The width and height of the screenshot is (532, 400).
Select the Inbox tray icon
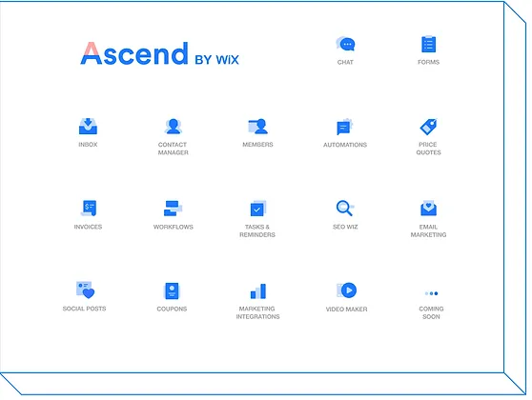(x=89, y=126)
